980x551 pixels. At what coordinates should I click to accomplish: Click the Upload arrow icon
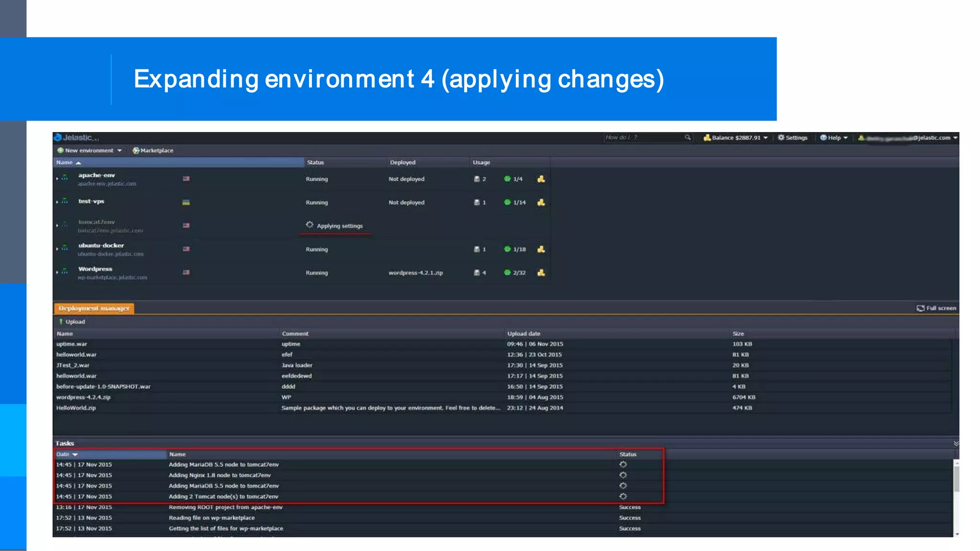(x=61, y=321)
